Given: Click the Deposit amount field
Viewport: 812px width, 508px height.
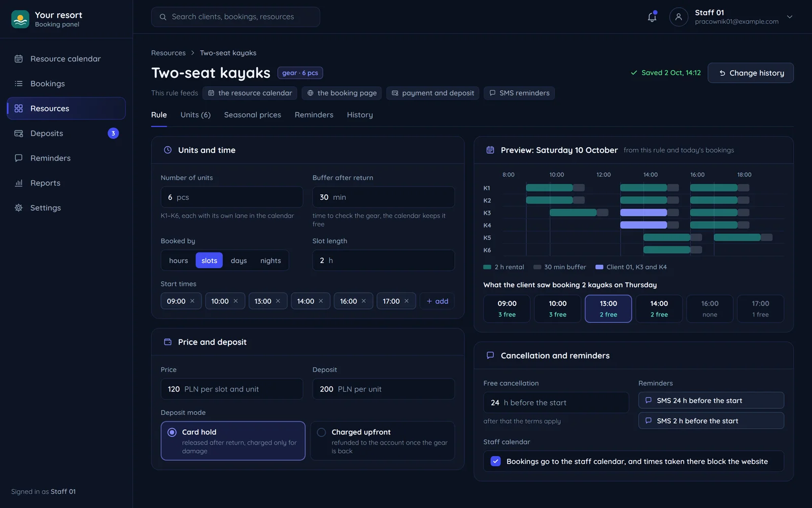Looking at the screenshot, I should point(384,389).
